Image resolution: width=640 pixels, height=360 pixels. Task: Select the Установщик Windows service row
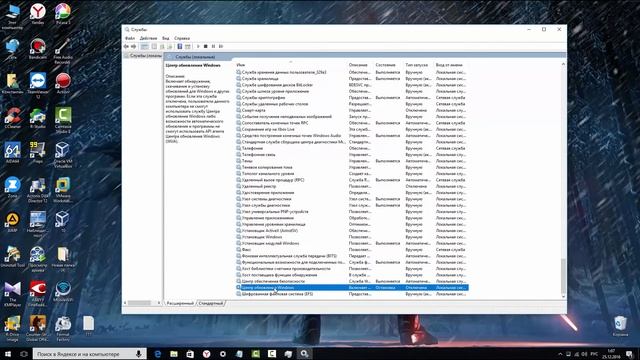coord(352,237)
